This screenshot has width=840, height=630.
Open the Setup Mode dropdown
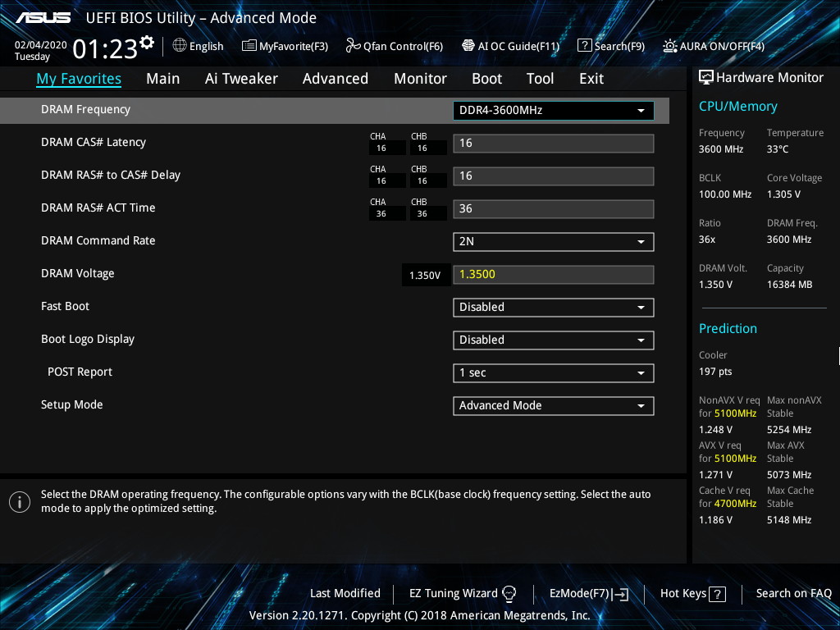(554, 405)
